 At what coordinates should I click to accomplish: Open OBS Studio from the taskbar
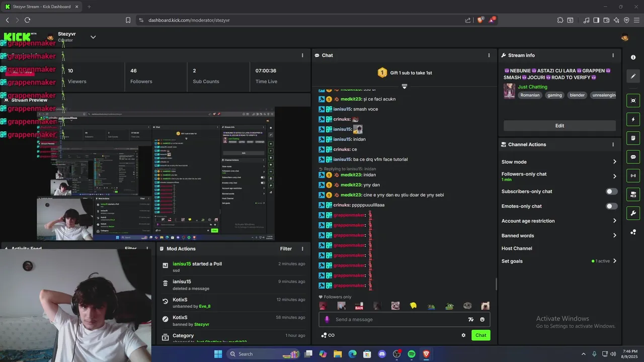396,354
